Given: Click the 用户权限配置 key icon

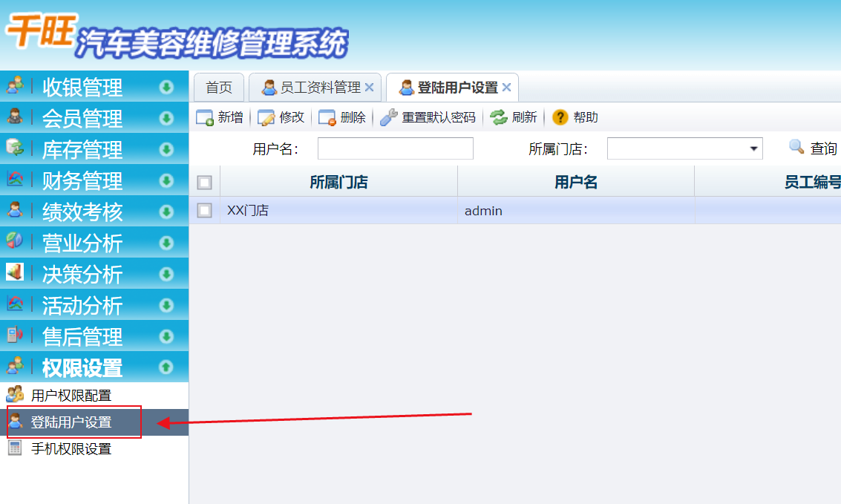Looking at the screenshot, I should [x=15, y=395].
